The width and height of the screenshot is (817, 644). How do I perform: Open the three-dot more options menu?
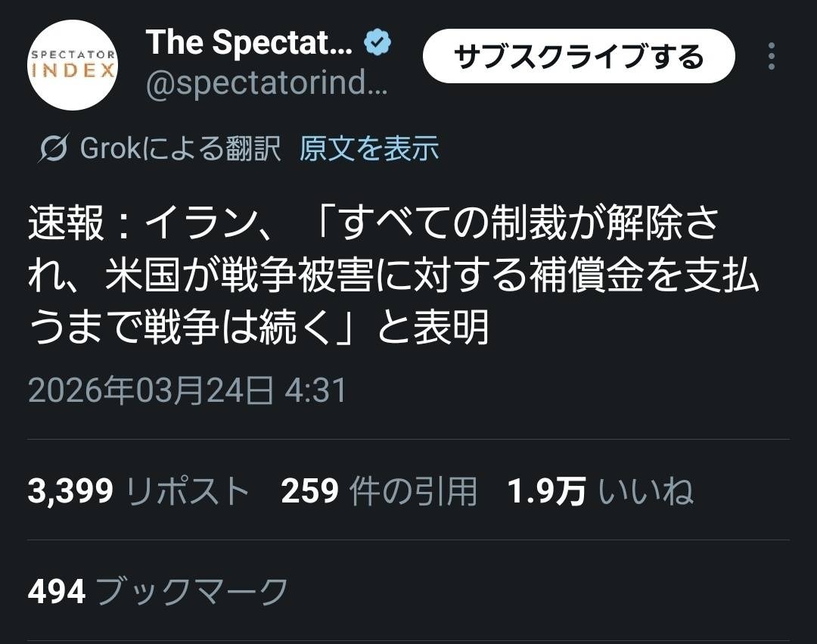pos(771,57)
